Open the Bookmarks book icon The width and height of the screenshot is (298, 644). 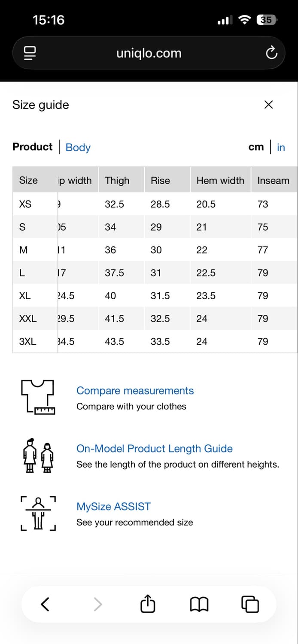[x=199, y=605]
